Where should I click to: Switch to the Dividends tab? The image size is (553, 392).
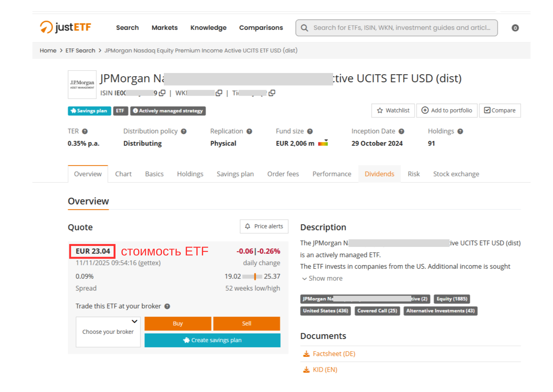click(x=379, y=174)
